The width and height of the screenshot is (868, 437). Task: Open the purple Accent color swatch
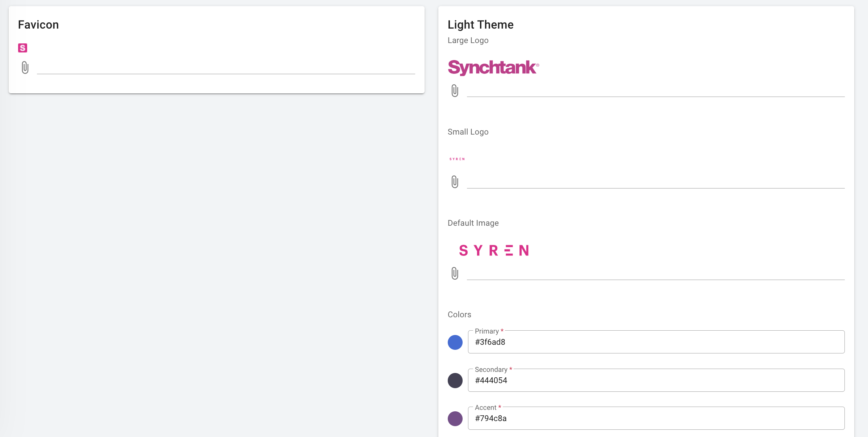coord(455,419)
